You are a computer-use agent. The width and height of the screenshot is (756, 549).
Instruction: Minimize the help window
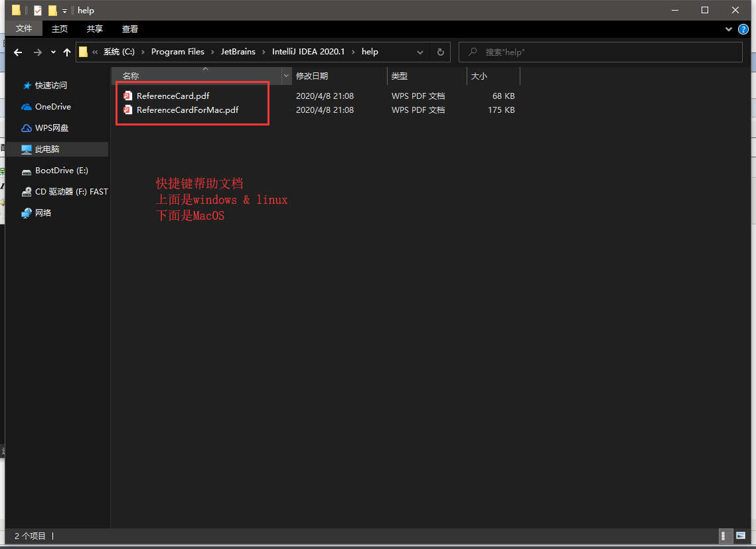point(675,10)
